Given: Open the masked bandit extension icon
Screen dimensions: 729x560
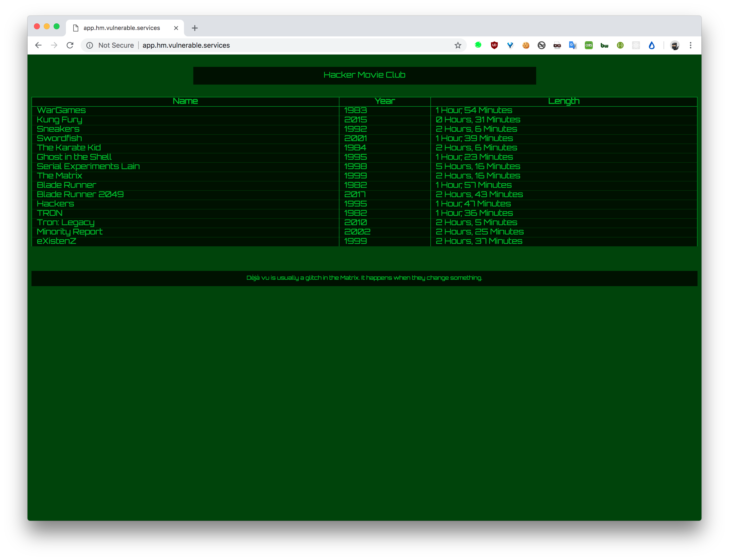Looking at the screenshot, I should point(557,45).
